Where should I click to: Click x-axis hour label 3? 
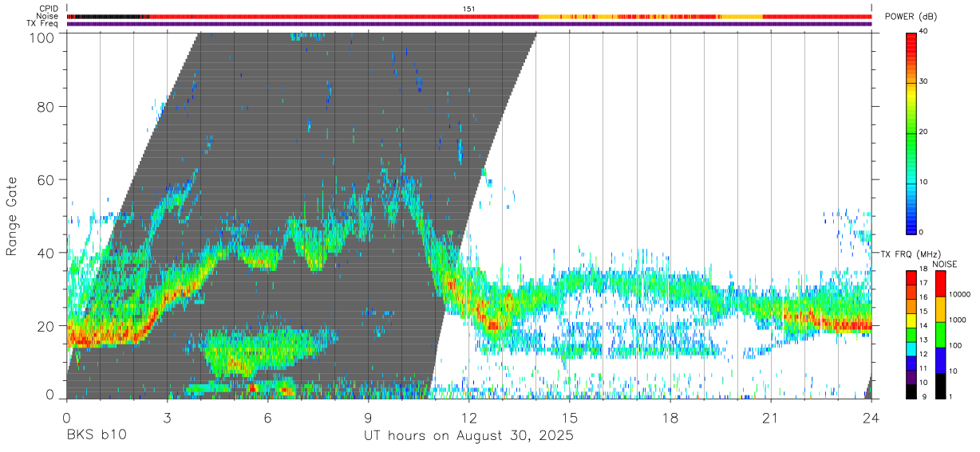coord(167,417)
